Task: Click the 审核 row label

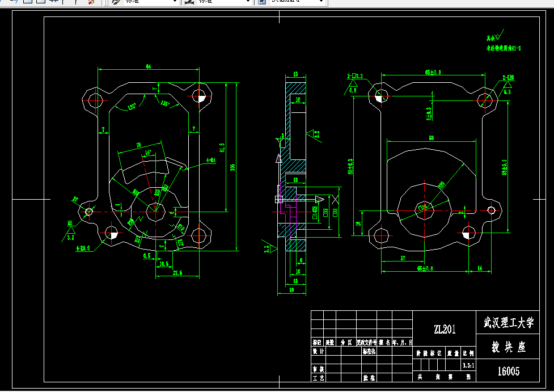Action: click(x=318, y=369)
